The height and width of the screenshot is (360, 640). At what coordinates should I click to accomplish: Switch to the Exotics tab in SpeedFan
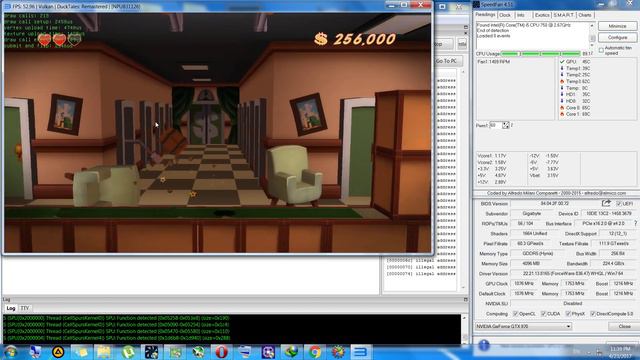(542, 15)
